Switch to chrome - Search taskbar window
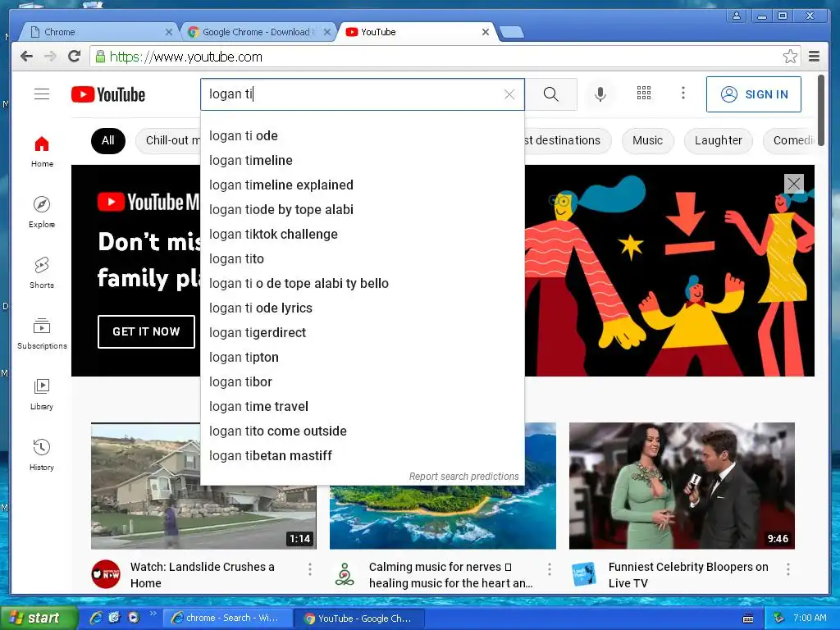This screenshot has height=630, width=840. tap(228, 618)
